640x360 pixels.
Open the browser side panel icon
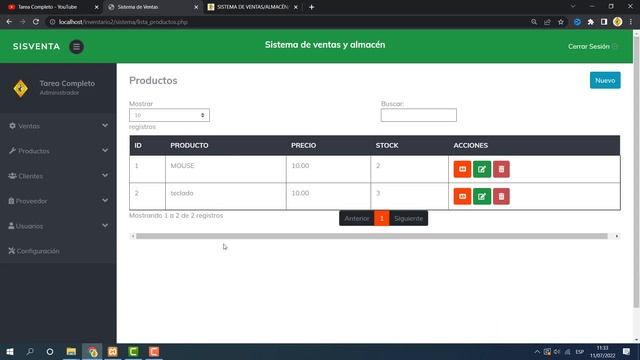[x=604, y=22]
